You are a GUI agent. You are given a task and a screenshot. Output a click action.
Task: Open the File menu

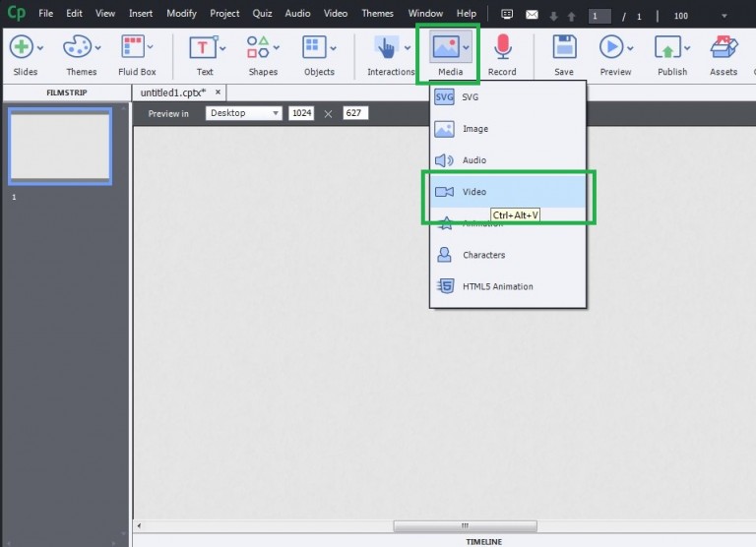pyautogui.click(x=46, y=14)
